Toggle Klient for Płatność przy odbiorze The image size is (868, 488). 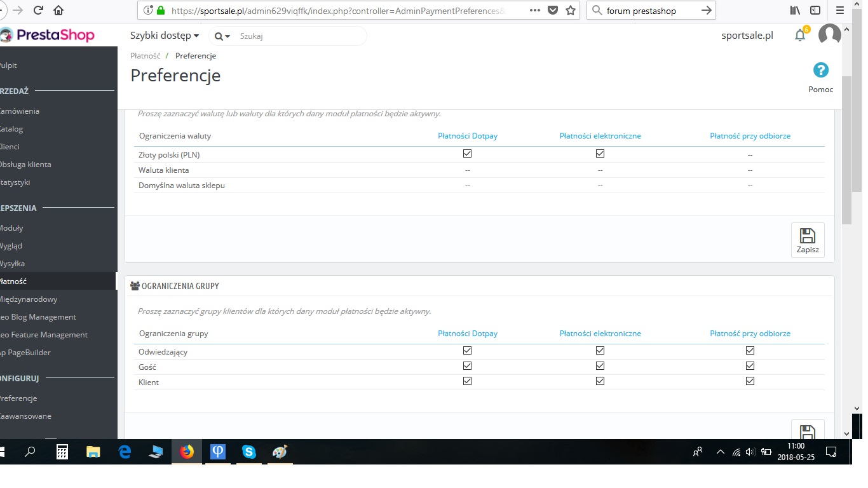750,381
